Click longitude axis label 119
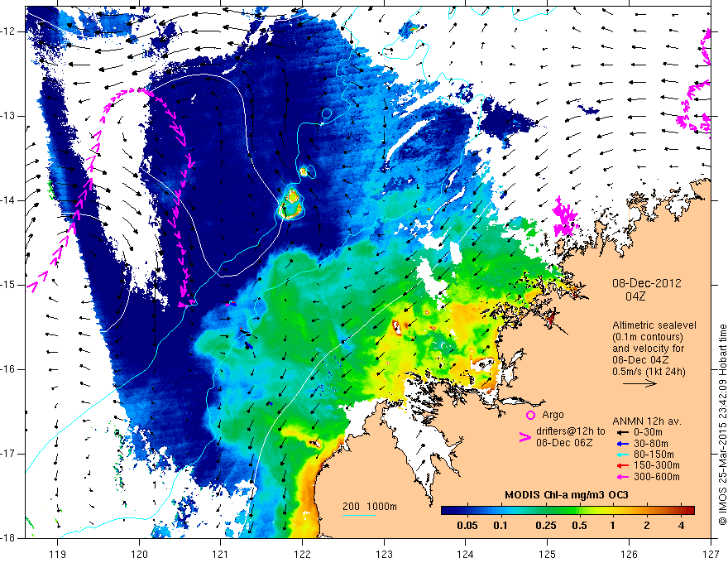The image size is (728, 563). [58, 555]
